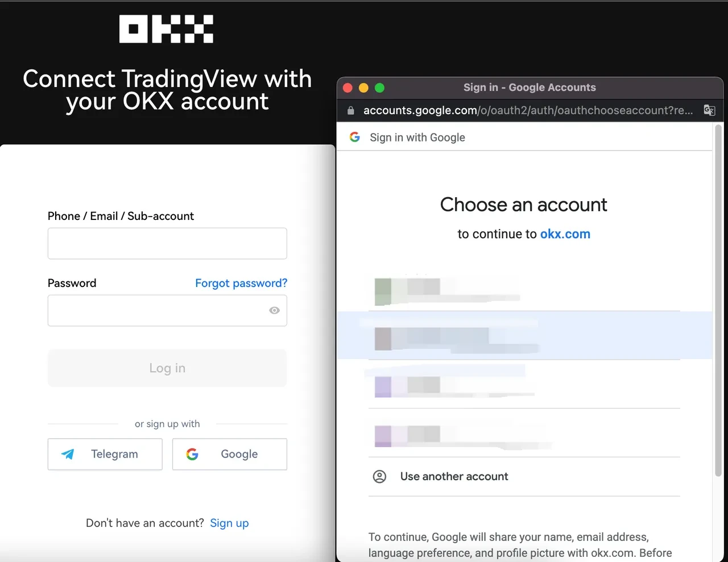Click the lock icon in address bar
Image resolution: width=728 pixels, height=562 pixels.
(x=350, y=110)
